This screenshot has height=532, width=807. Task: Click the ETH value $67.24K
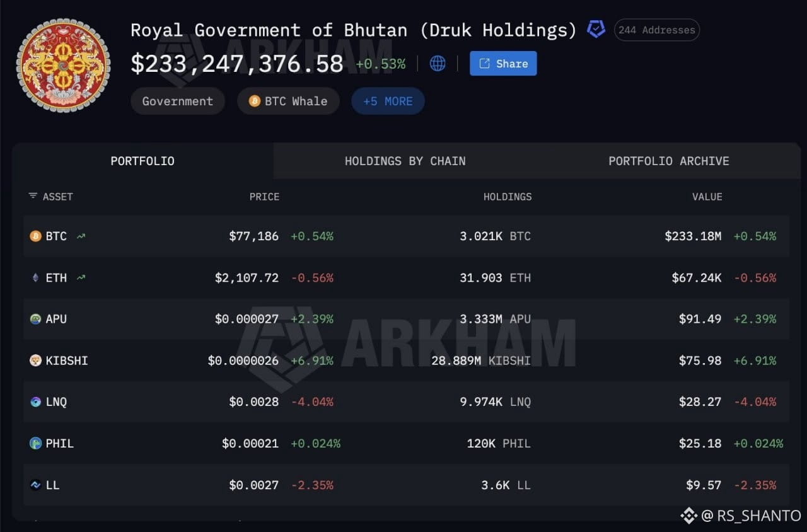[x=697, y=277]
